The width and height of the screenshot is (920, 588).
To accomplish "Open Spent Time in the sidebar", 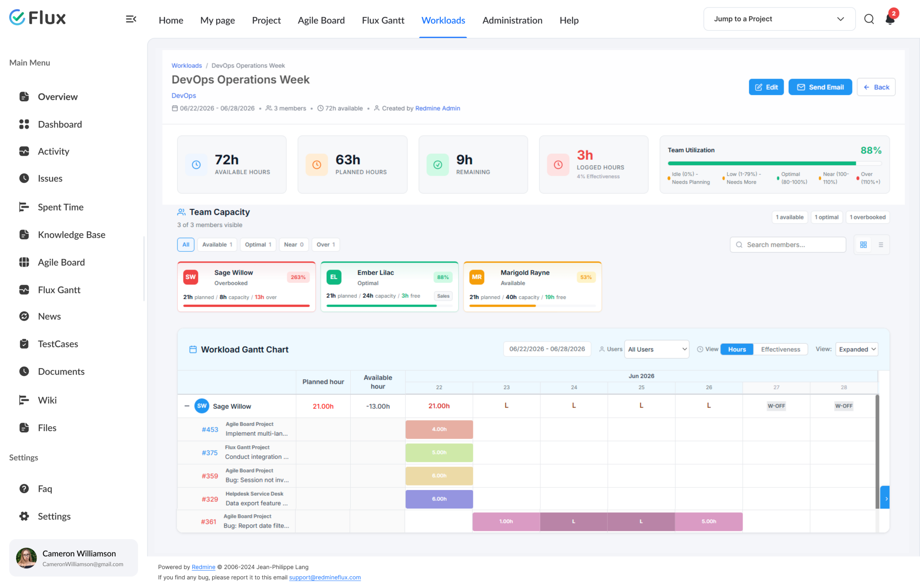I will point(60,207).
